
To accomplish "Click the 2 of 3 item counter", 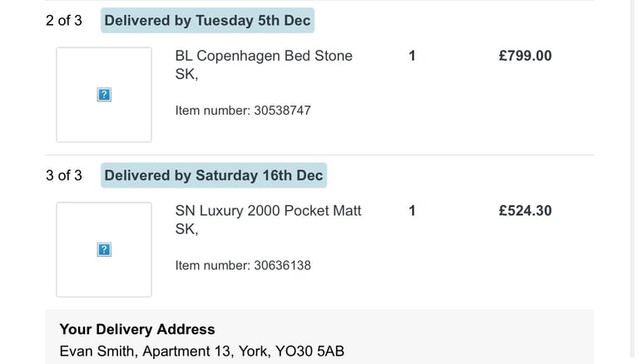I will coord(64,21).
